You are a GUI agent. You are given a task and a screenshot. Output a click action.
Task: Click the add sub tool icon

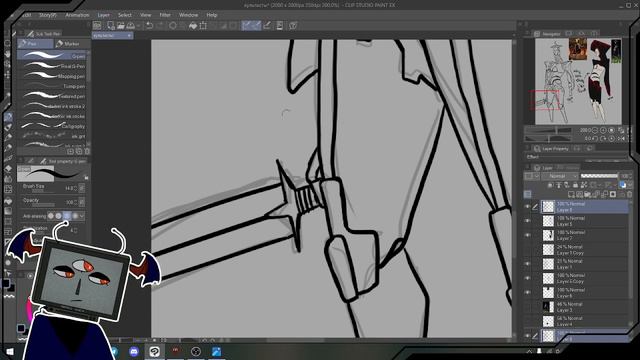pyautogui.click(x=70, y=151)
